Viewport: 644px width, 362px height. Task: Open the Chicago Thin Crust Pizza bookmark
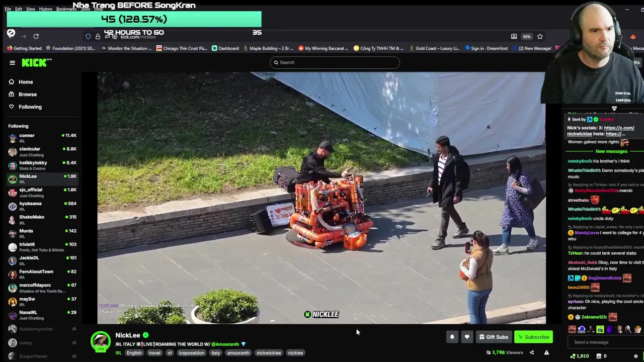[182, 48]
